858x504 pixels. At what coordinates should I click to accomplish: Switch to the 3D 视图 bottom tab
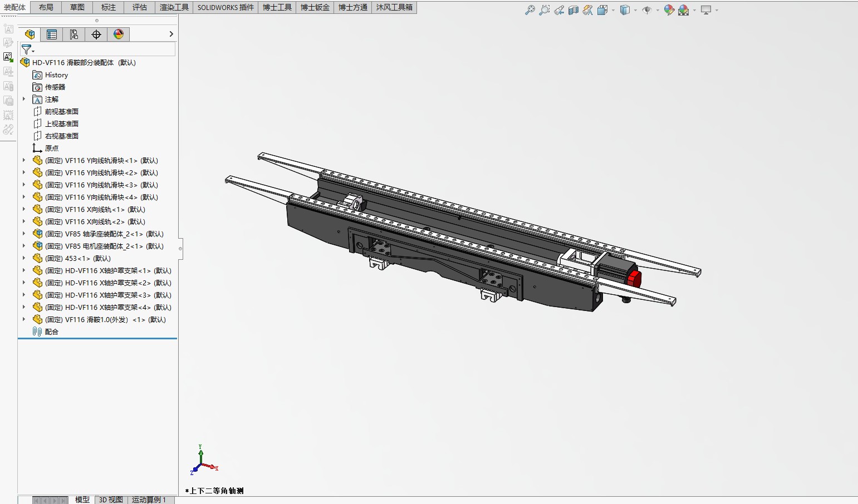click(111, 500)
